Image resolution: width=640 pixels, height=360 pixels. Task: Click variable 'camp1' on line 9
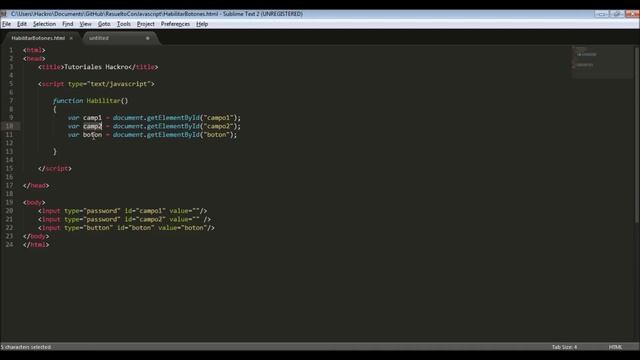click(92, 118)
